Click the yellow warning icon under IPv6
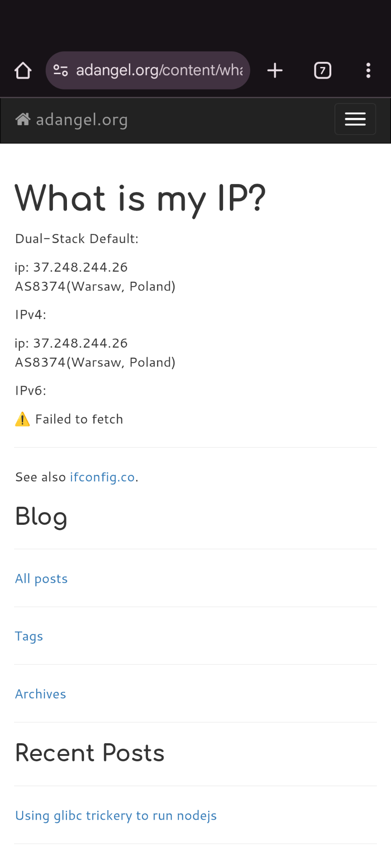The width and height of the screenshot is (391, 868). tap(22, 420)
